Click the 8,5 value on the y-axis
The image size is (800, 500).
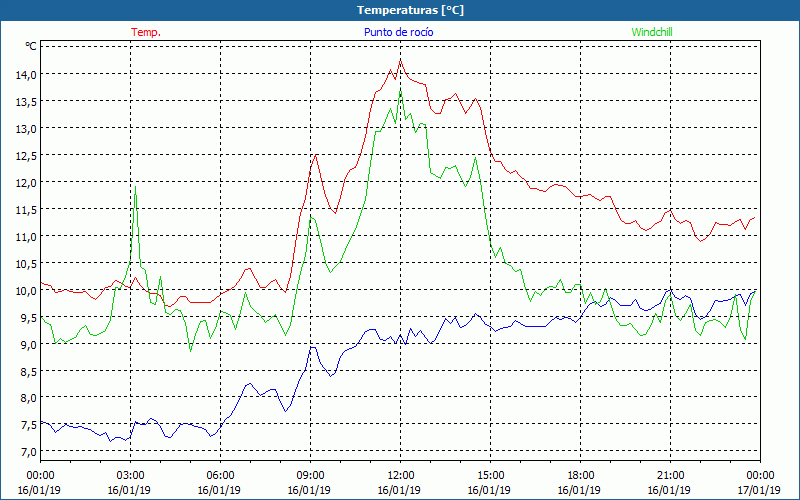click(28, 371)
